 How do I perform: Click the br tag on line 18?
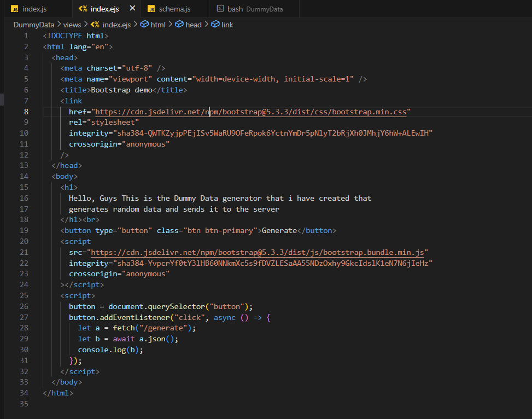[91, 220]
